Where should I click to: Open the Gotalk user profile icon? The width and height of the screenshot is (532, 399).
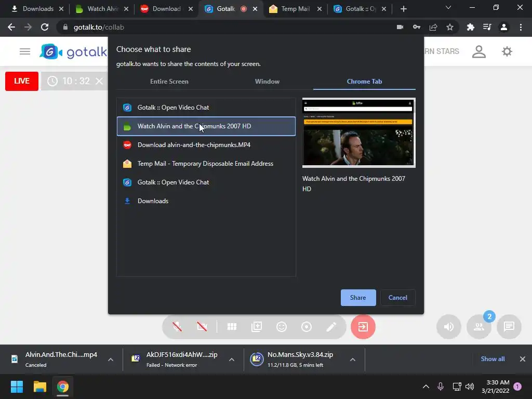coord(478,51)
